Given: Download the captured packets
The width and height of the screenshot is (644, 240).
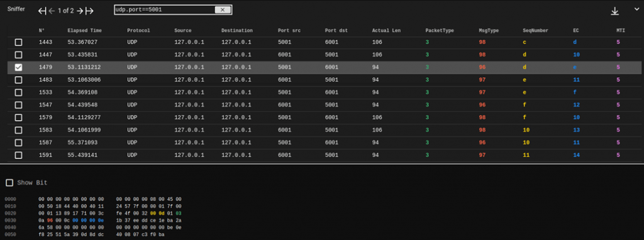Looking at the screenshot, I should coord(614,11).
